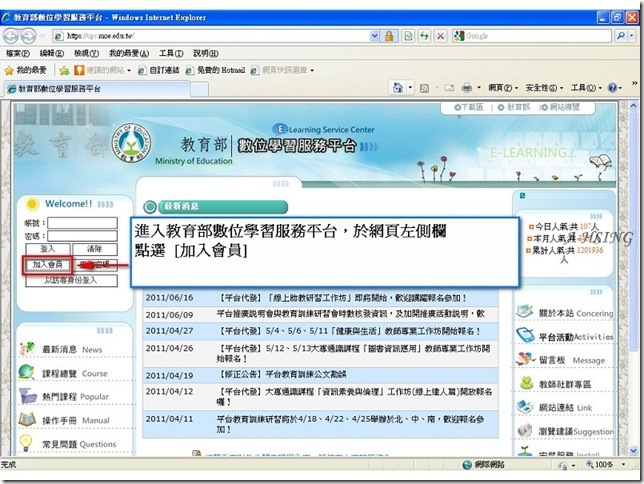Click in the 帳號 account input field
This screenshot has width=644, height=484.
pyautogui.click(x=83, y=223)
